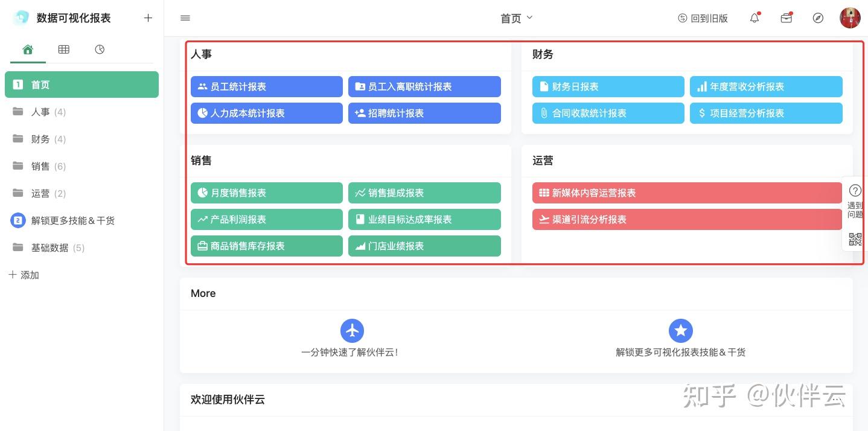Open 新媒体内容运营报表 red button
Image resolution: width=868 pixels, height=431 pixels.
tap(686, 193)
